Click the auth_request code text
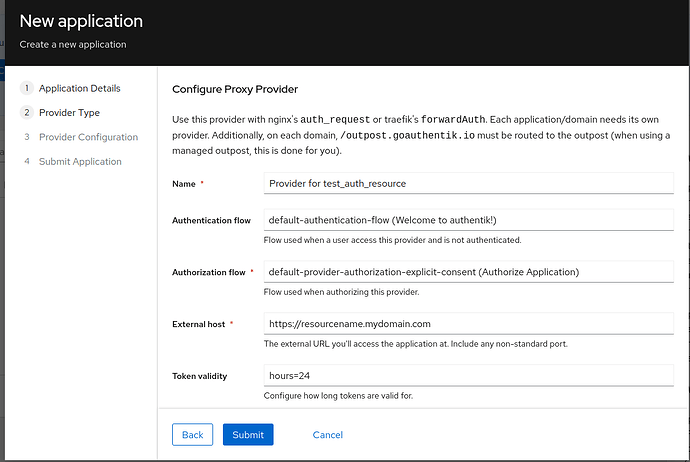690x462 pixels. click(x=335, y=120)
